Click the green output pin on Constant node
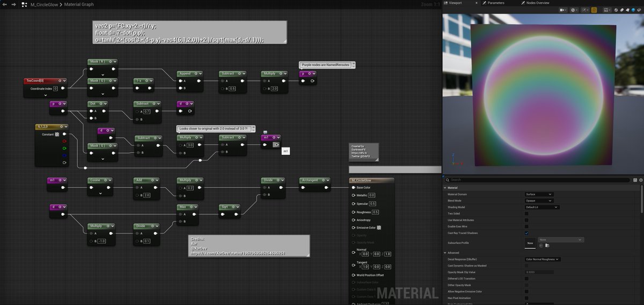The height and width of the screenshot is (305, 644). click(x=64, y=148)
